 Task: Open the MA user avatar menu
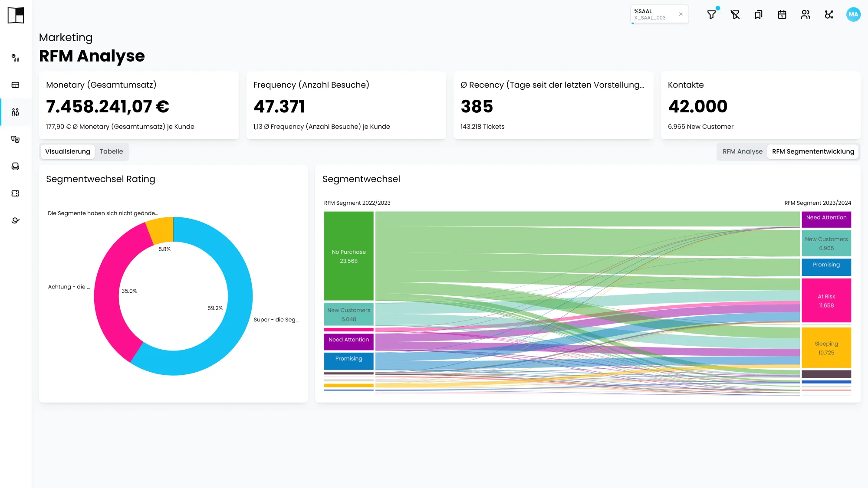point(853,14)
